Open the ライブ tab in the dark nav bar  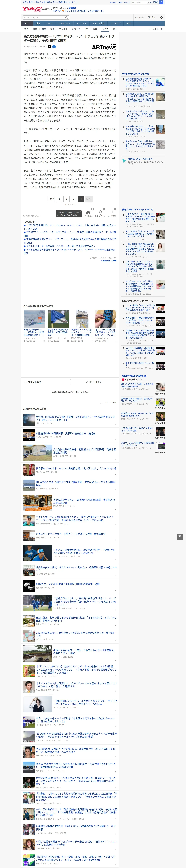tap(49, 24)
